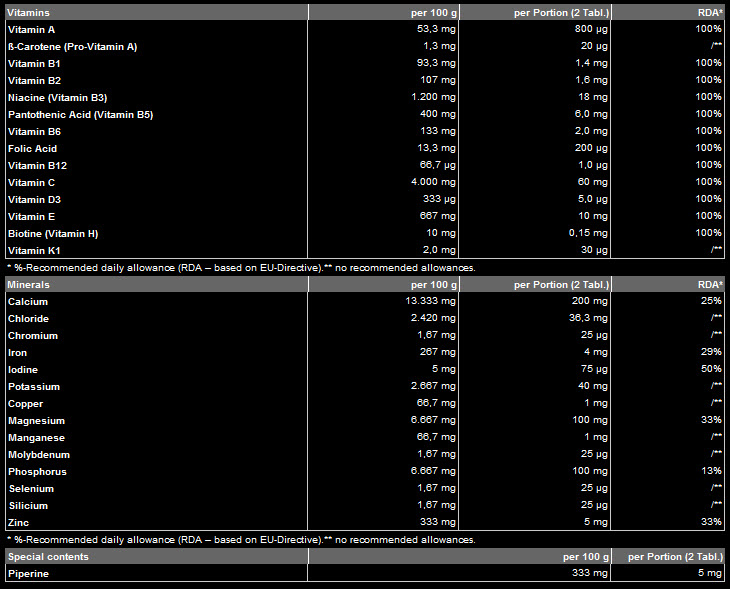Viewport: 730px width, 589px height.
Task: Click the RDA footnote below Vitamins table
Action: (x=241, y=268)
